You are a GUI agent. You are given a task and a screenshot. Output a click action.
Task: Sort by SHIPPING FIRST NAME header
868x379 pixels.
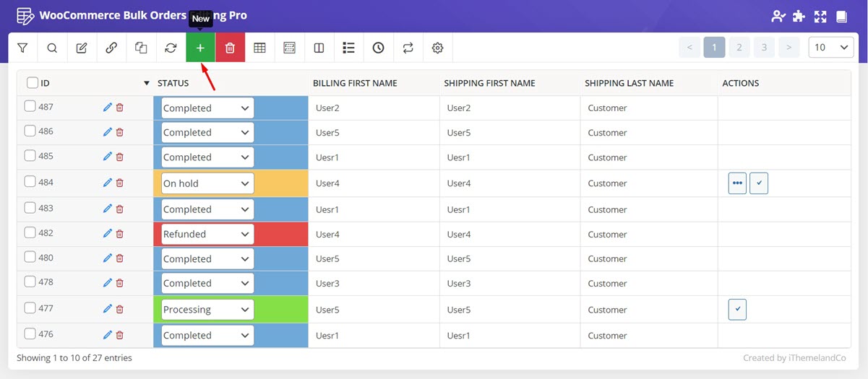[x=489, y=83]
